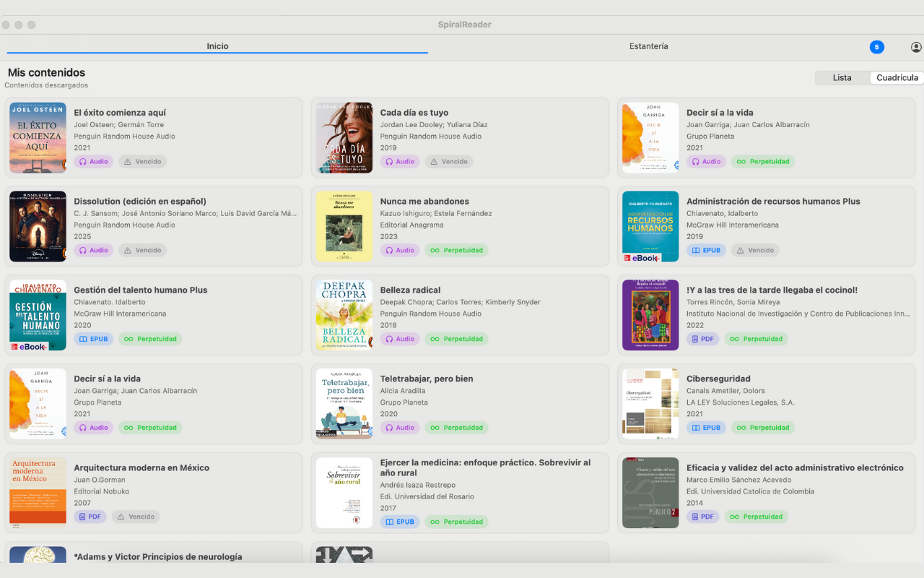Open Gestión del talento humano cover thumbnail
This screenshot has width=924, height=578.
(38, 315)
